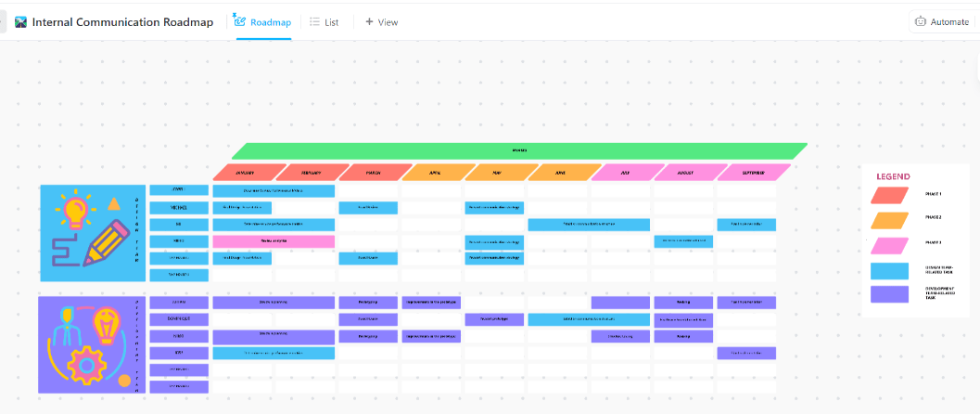Click the Phase 1 red legend swatch

click(889, 195)
